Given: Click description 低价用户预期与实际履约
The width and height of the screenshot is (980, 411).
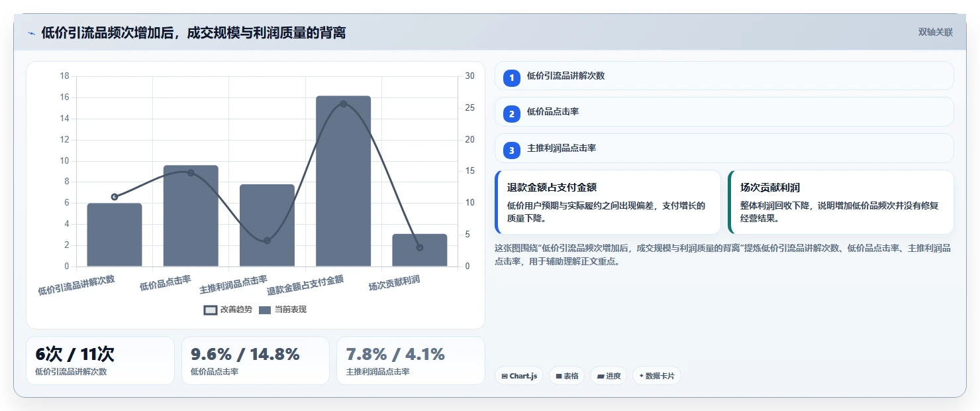Looking at the screenshot, I should [x=606, y=211].
